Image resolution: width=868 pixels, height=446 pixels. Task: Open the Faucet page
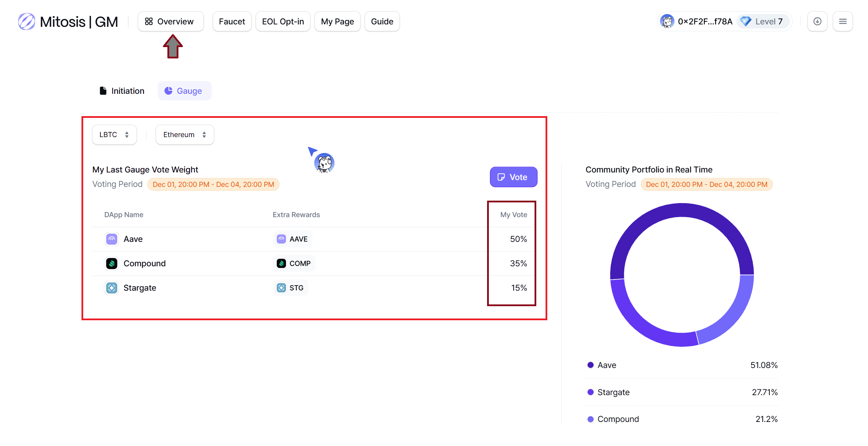click(232, 21)
